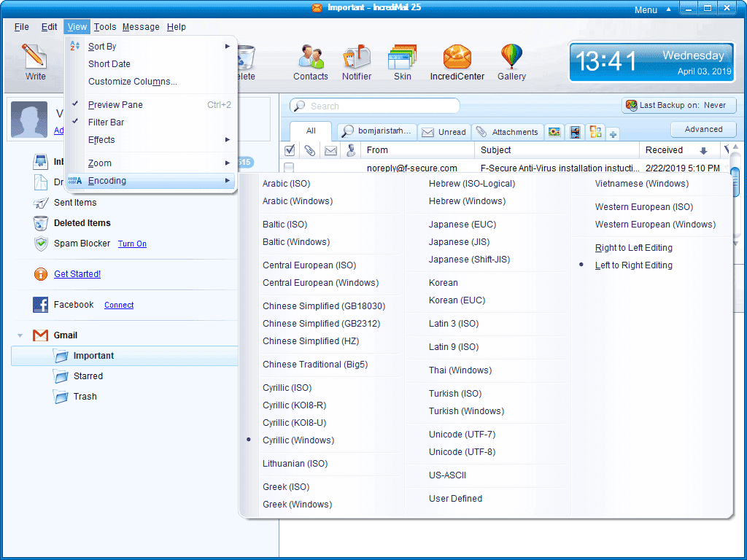Open the Skin chooser icon

pyautogui.click(x=403, y=56)
